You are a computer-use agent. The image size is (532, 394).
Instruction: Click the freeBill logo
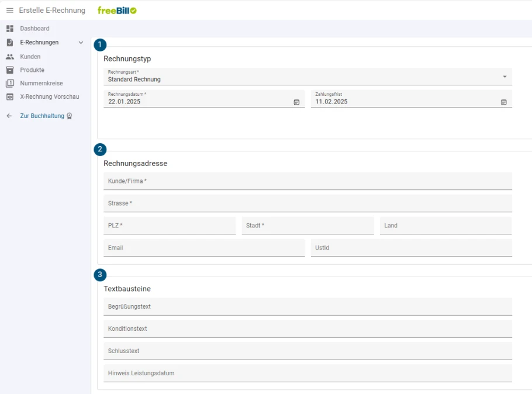pos(117,11)
